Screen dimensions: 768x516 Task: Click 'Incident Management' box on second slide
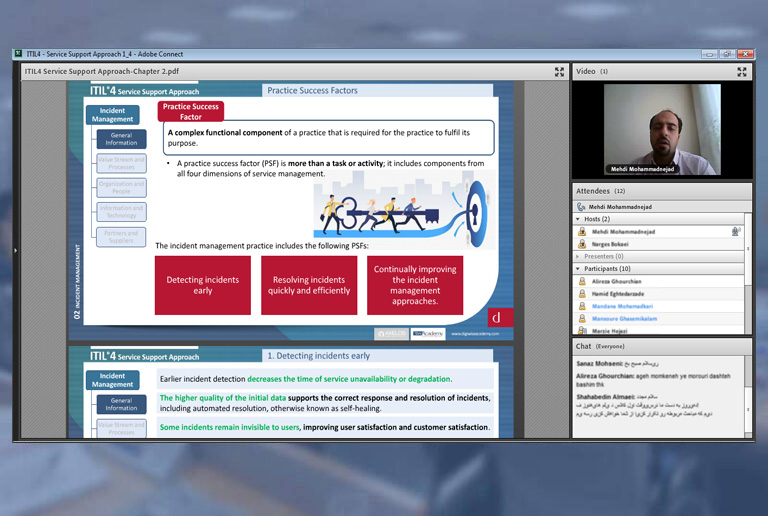(x=112, y=380)
